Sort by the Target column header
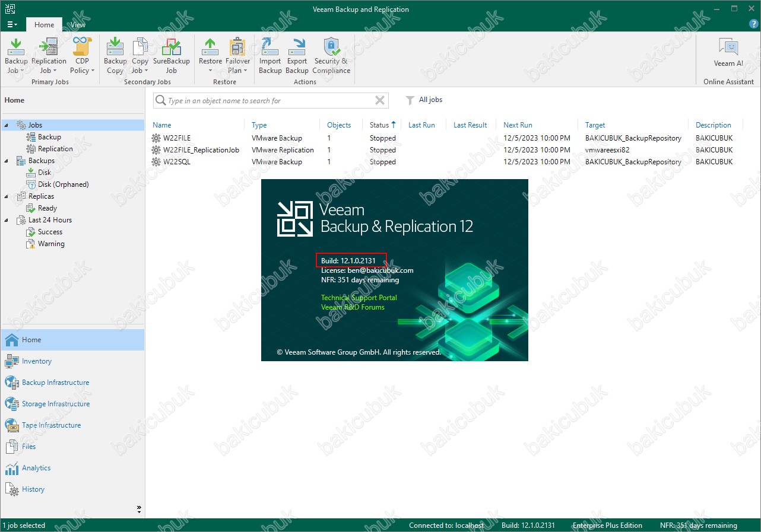The width and height of the screenshot is (761, 532). pyautogui.click(x=595, y=125)
